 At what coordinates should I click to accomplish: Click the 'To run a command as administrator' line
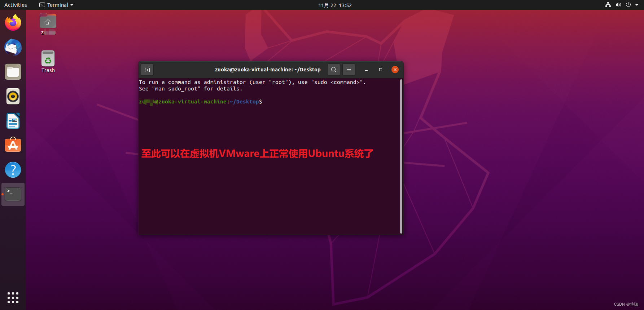252,82
